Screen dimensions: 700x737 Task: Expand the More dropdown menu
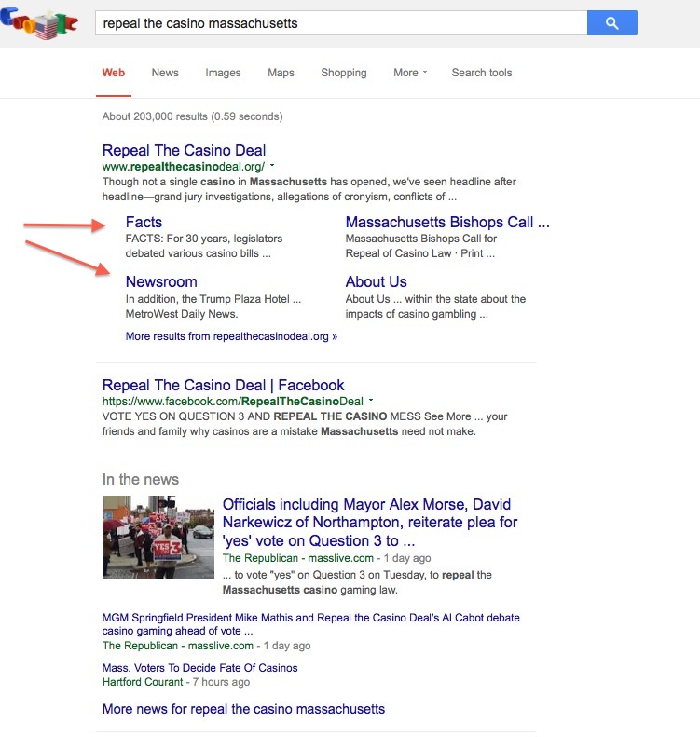click(410, 73)
